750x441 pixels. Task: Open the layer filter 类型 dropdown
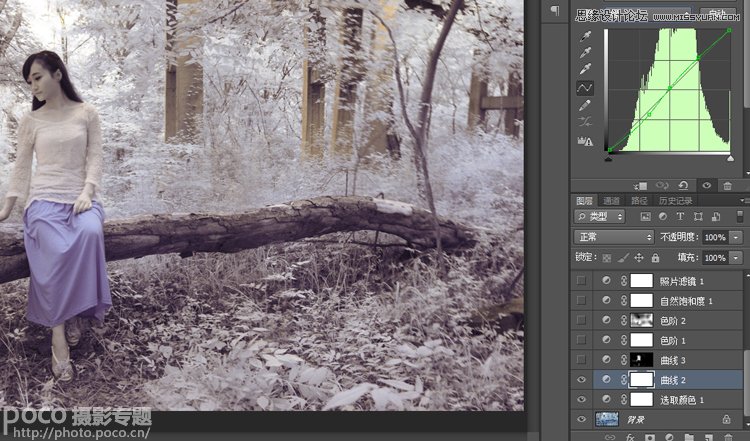tap(600, 217)
